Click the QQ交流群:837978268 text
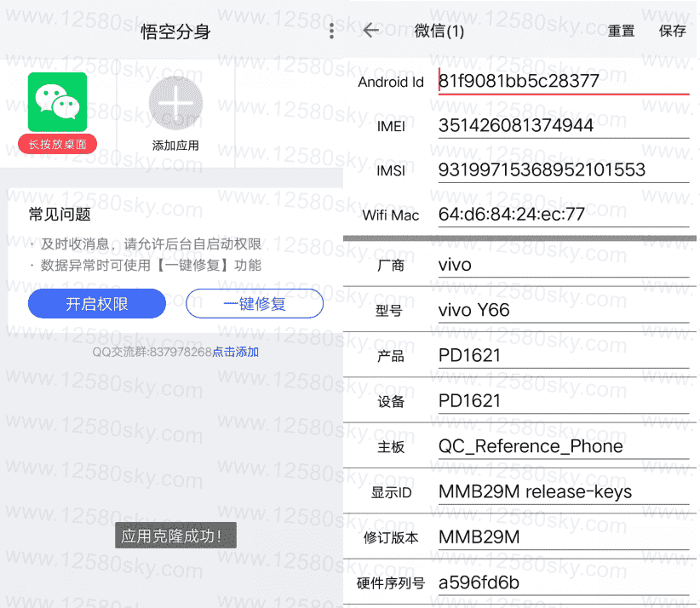 click(x=152, y=352)
